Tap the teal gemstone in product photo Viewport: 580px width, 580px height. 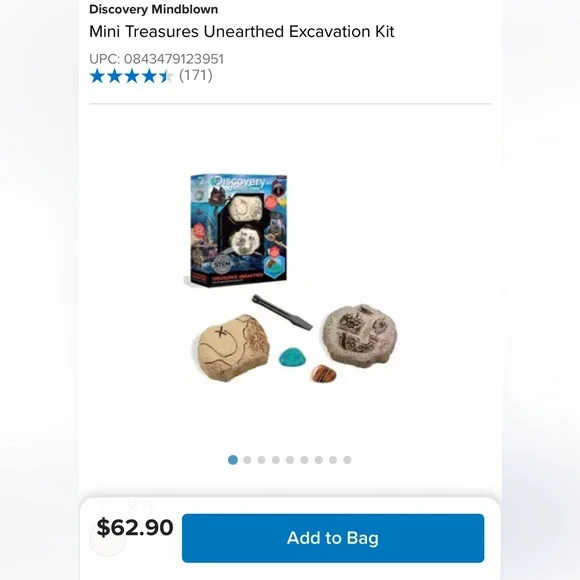click(x=292, y=357)
